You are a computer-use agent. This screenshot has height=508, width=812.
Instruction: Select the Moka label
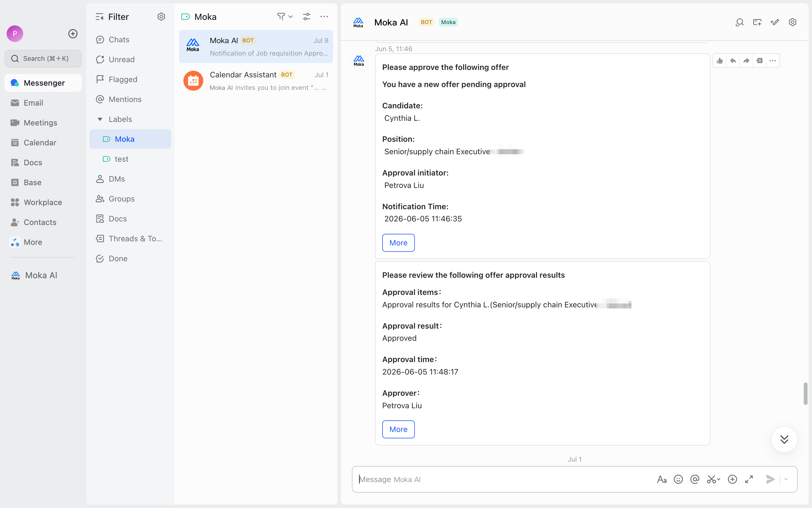[x=130, y=139]
